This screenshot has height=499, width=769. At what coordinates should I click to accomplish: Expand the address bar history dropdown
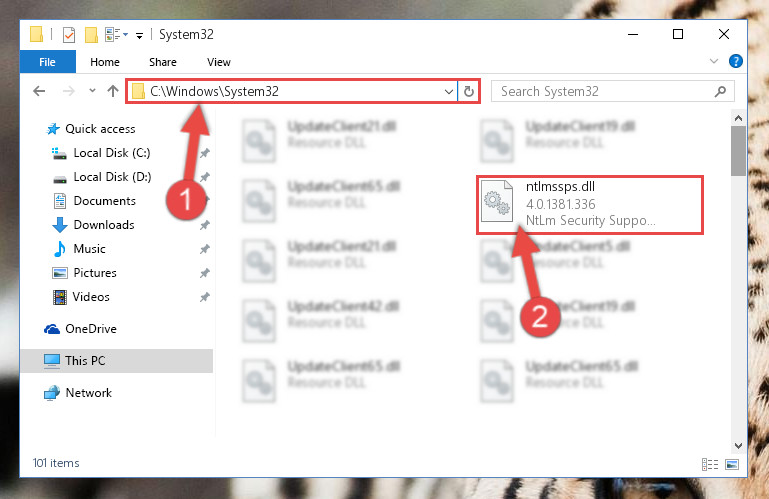448,92
